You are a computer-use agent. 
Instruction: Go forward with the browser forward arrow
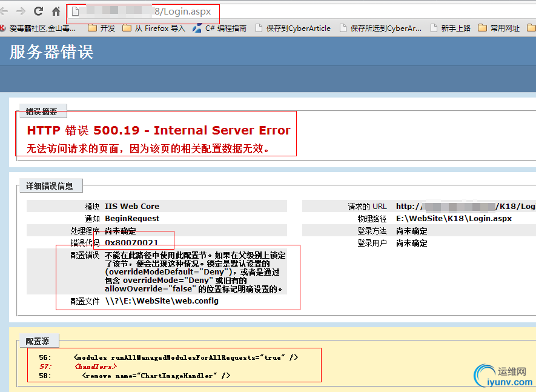point(21,12)
